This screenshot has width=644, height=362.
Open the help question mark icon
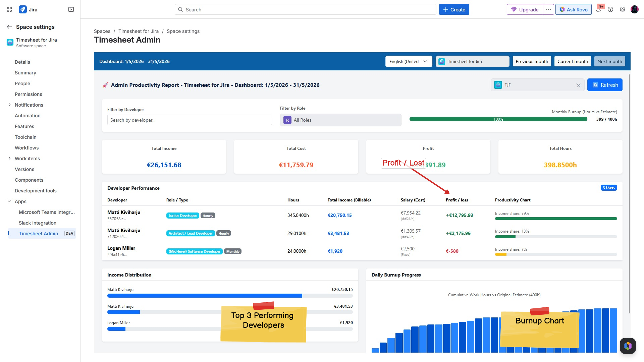click(x=610, y=9)
